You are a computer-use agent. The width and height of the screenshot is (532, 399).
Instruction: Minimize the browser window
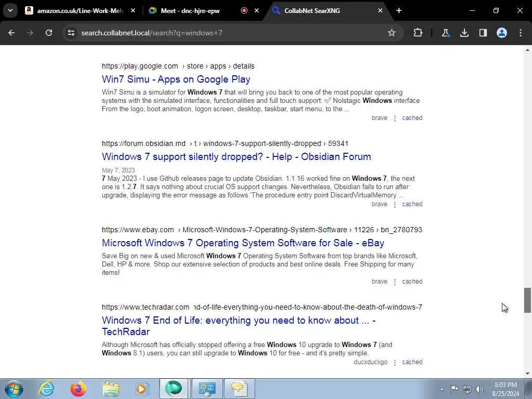click(x=472, y=10)
